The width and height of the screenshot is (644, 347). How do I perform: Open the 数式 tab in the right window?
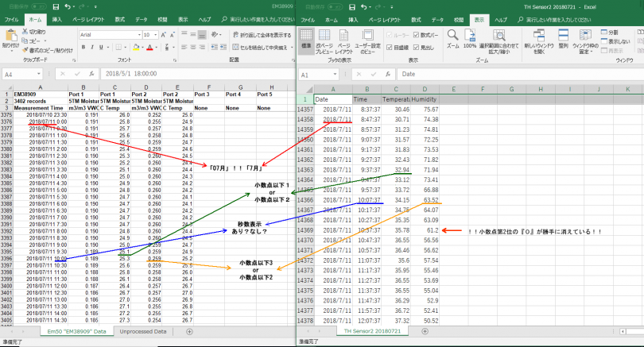click(x=416, y=20)
